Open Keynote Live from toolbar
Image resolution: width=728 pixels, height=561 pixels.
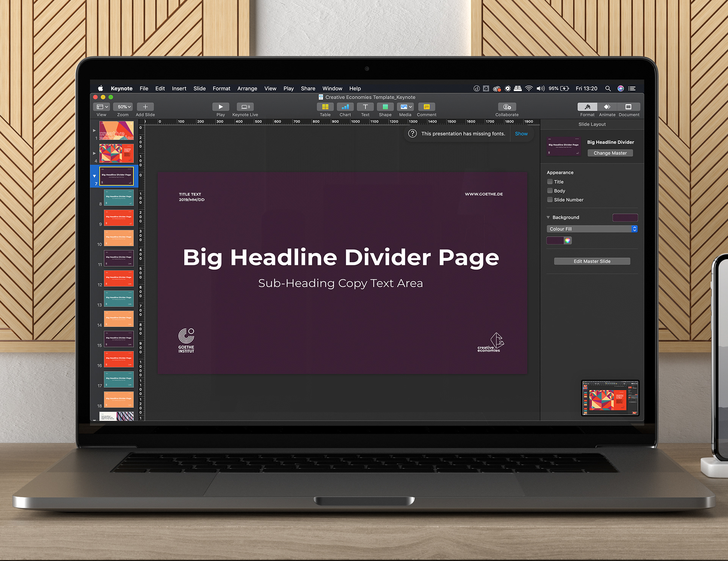(245, 107)
